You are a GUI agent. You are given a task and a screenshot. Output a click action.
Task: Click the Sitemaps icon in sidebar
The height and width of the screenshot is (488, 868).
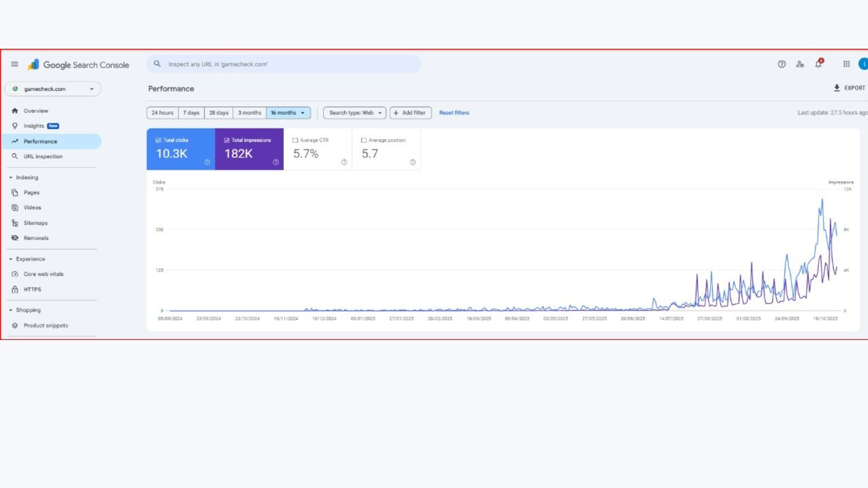tap(15, 223)
